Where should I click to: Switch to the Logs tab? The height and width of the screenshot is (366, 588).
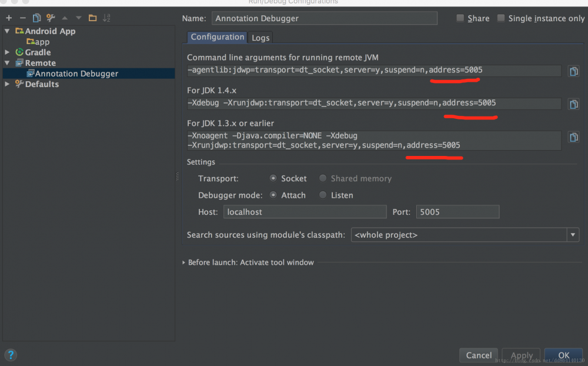click(x=260, y=38)
